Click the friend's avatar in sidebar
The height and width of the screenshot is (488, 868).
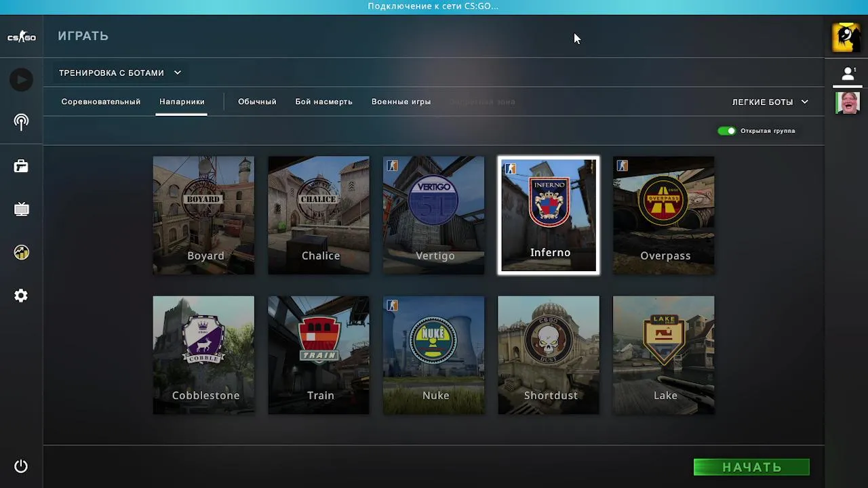[847, 103]
